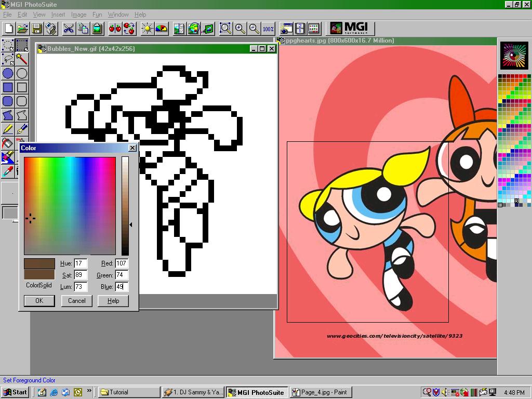The height and width of the screenshot is (399, 532).
Task: Select the freehand lasso selection tool
Action: tap(8, 59)
